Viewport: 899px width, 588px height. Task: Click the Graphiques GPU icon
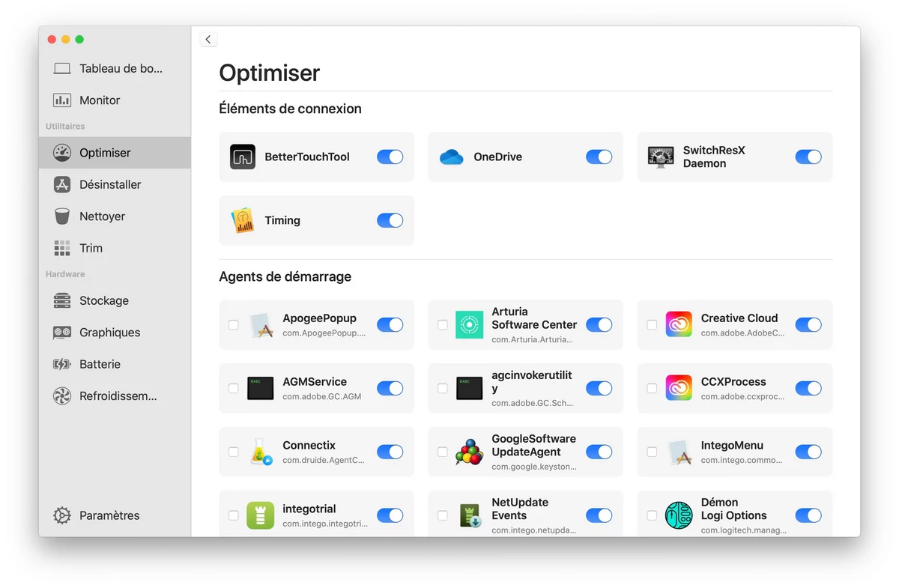pos(62,333)
